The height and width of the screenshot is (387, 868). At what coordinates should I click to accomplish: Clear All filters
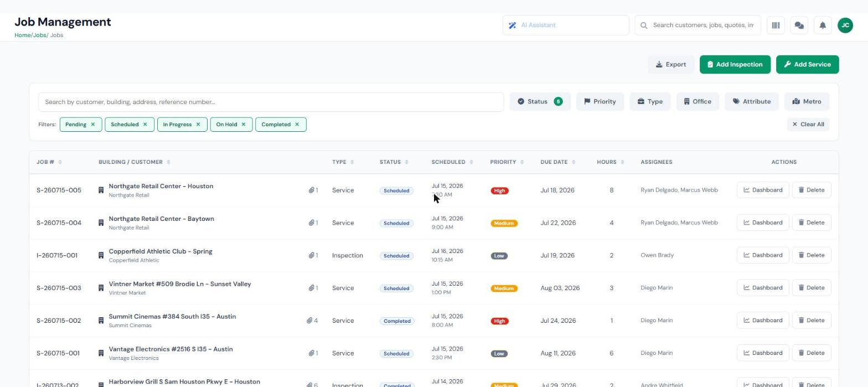click(x=808, y=125)
